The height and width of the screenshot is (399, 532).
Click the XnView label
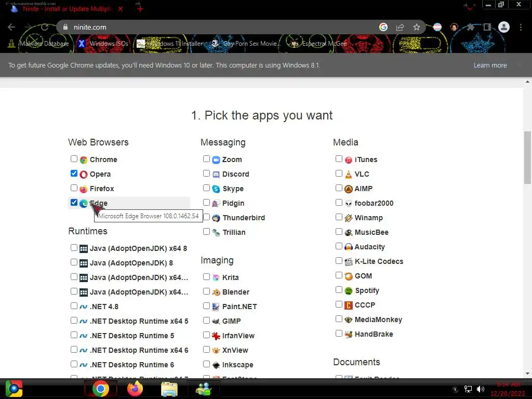[x=235, y=350]
